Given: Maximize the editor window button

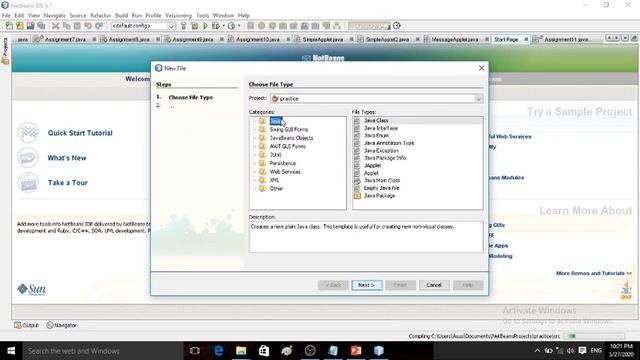Looking at the screenshot, I should tap(634, 38).
